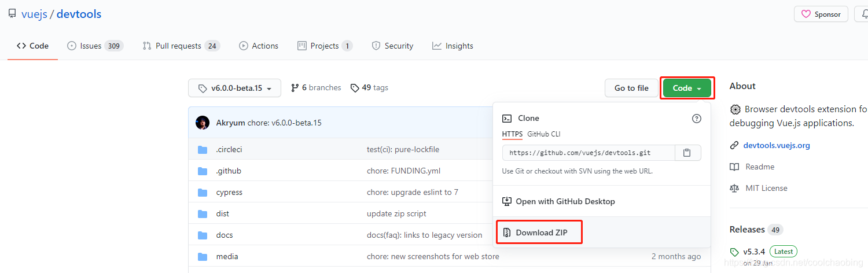The image size is (868, 273).
Task: Open the .github folder
Action: (229, 171)
